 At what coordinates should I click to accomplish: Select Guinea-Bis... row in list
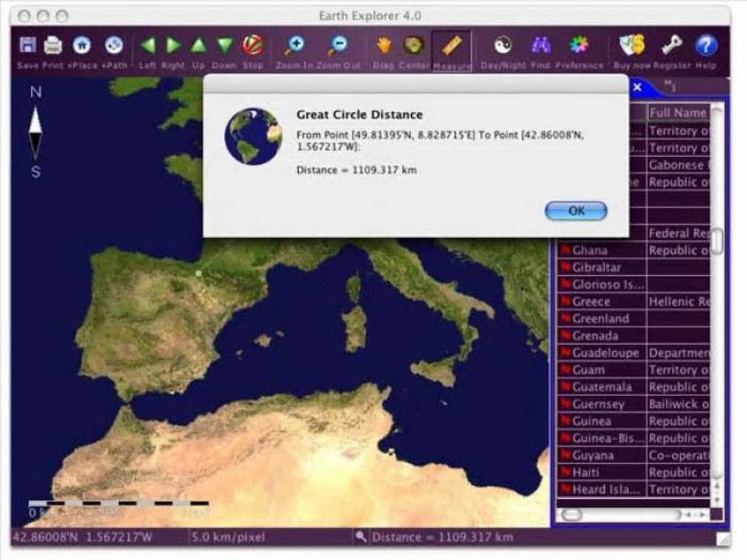click(x=602, y=438)
